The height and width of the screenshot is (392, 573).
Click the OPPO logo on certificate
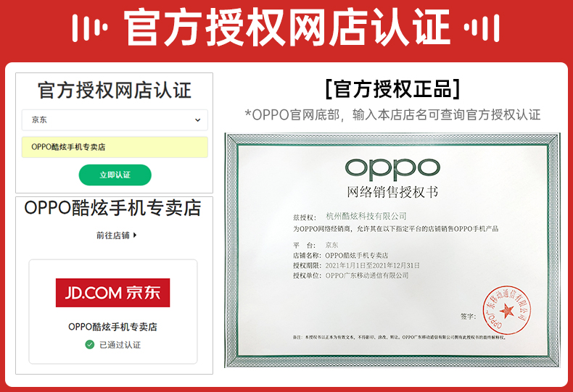(x=392, y=169)
